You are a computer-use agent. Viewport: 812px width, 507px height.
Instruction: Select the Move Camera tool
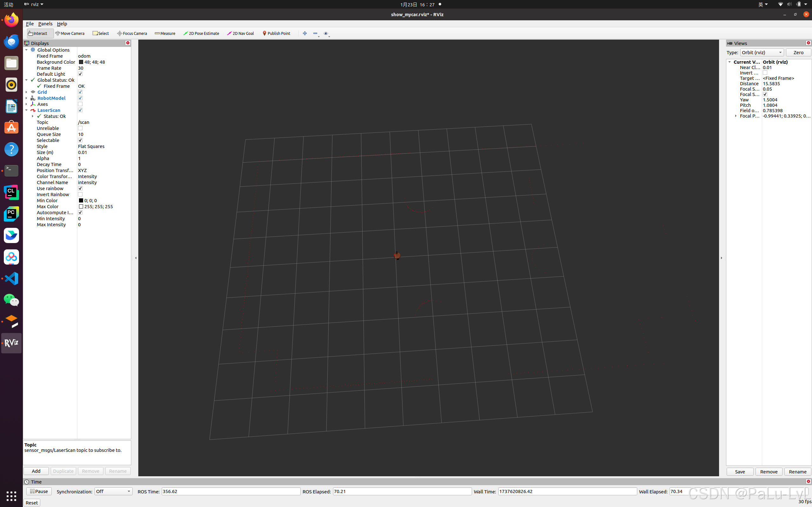click(x=70, y=33)
